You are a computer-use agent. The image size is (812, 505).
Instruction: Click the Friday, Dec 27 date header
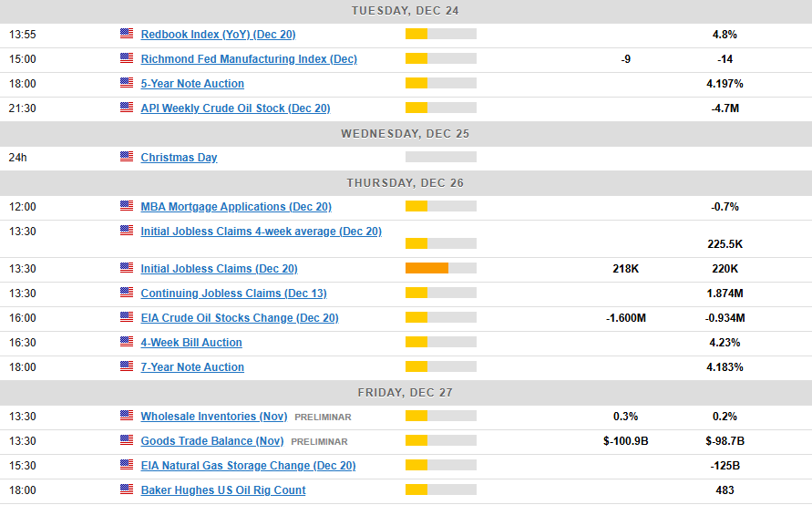406,392
